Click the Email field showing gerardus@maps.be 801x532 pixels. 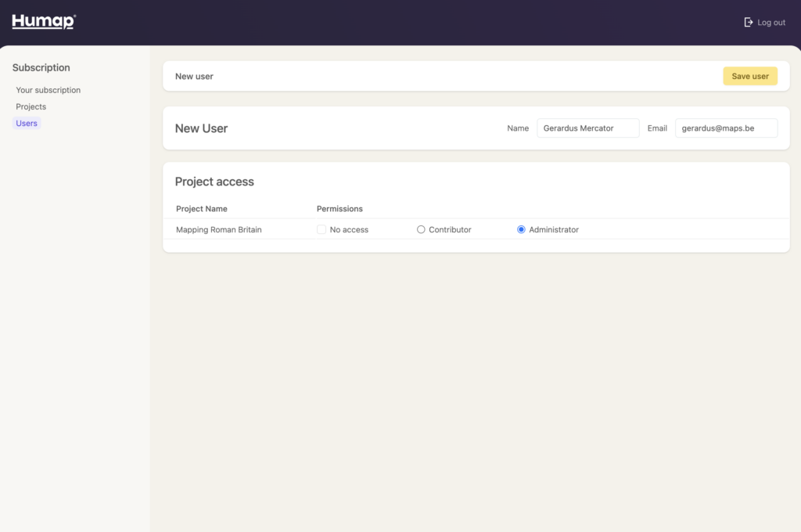[726, 128]
